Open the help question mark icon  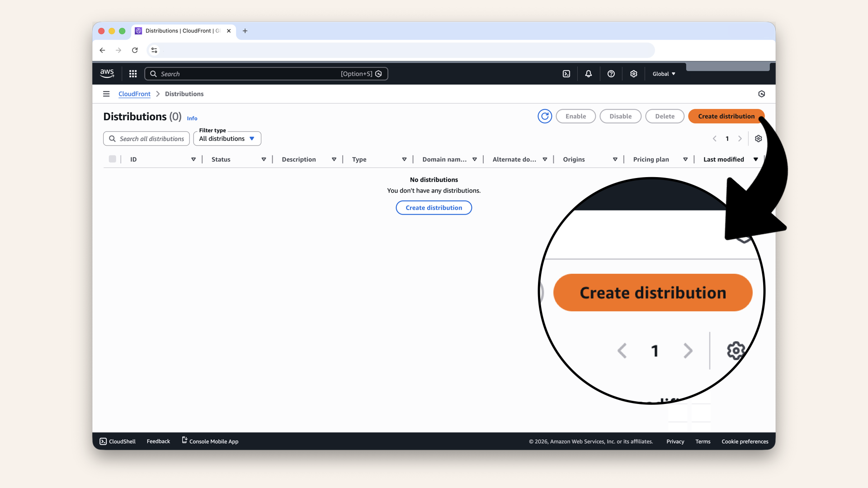coord(611,74)
